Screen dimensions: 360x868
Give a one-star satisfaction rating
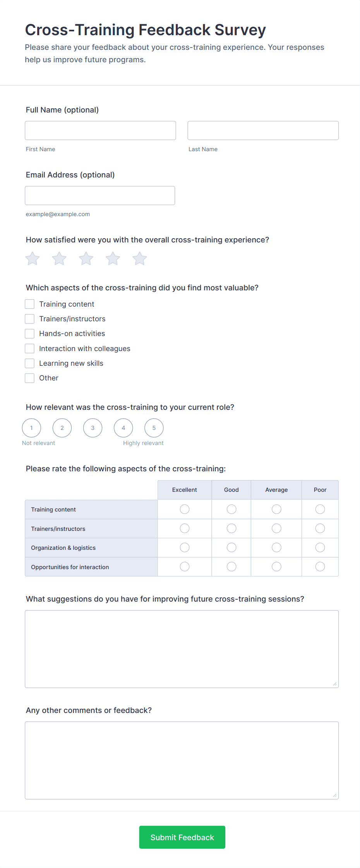click(x=32, y=258)
